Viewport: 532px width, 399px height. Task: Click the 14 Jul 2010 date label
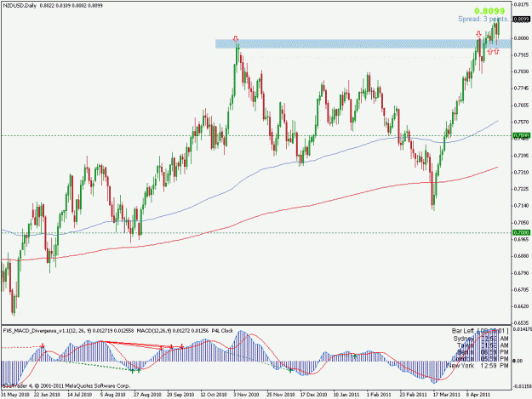(80, 395)
